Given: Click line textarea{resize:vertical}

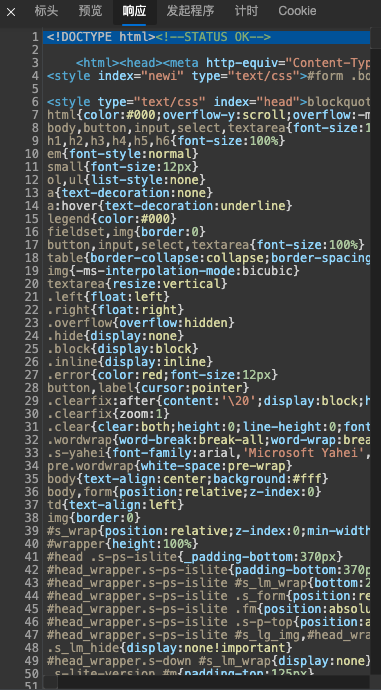Looking at the screenshot, I should [x=137, y=284].
